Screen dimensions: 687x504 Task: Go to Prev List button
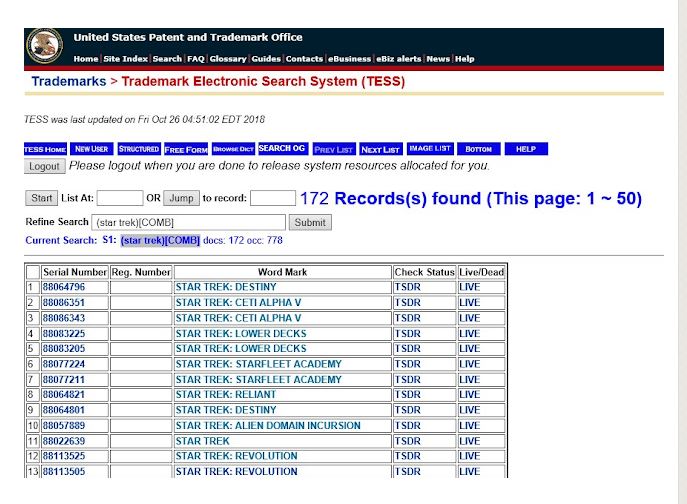[333, 149]
